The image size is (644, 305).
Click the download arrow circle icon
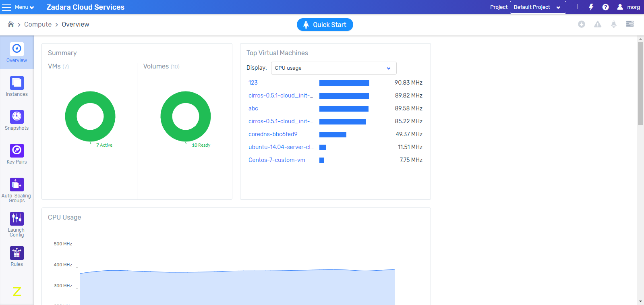581,24
